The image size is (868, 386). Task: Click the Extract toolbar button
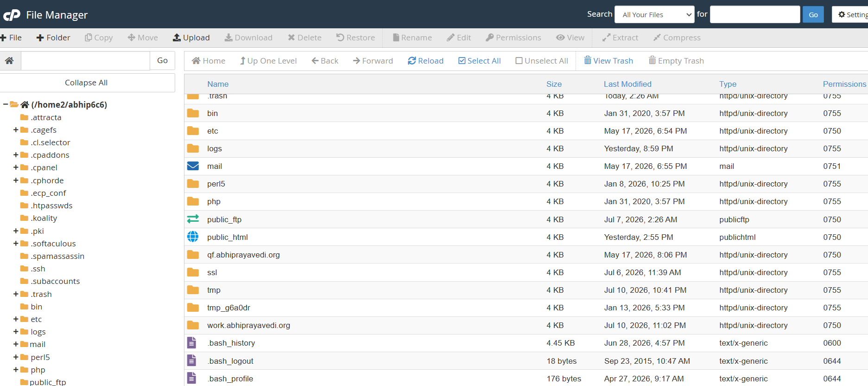(620, 38)
